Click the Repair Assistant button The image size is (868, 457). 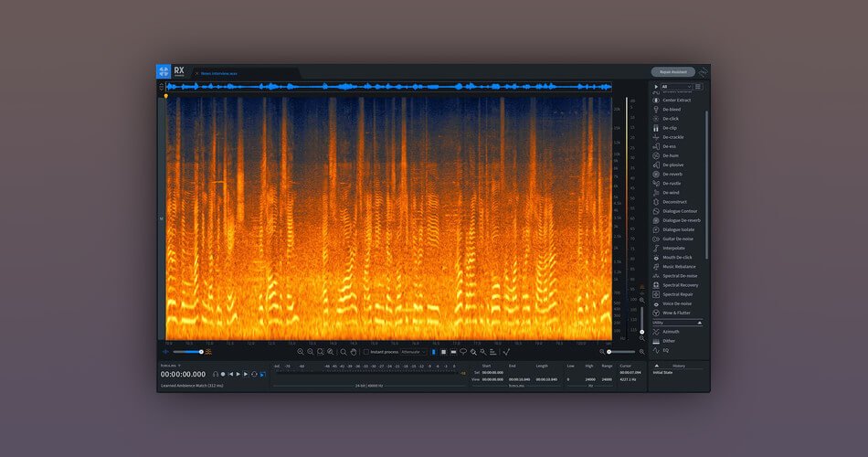tap(673, 72)
